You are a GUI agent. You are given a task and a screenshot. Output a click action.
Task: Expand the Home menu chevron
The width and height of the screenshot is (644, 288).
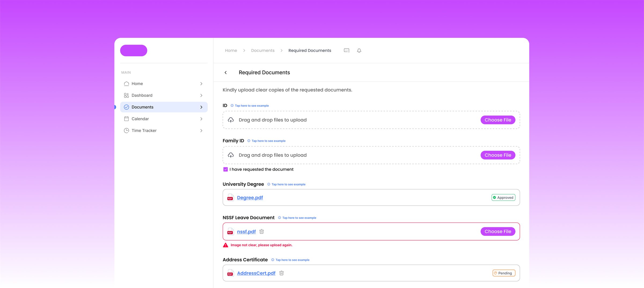[x=201, y=84]
